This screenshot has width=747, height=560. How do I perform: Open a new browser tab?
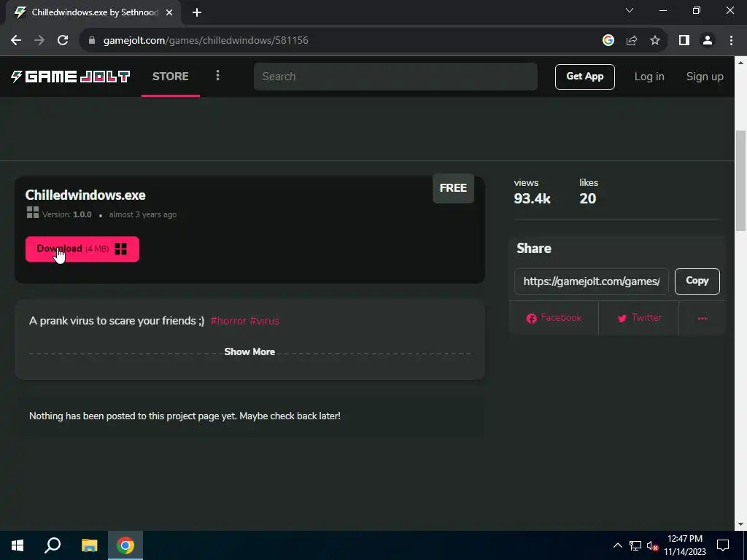click(x=197, y=12)
